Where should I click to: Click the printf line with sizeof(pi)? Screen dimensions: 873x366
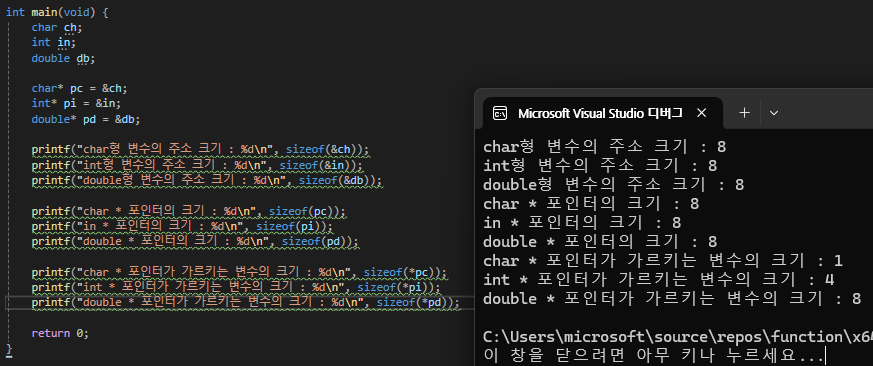pyautogui.click(x=182, y=226)
